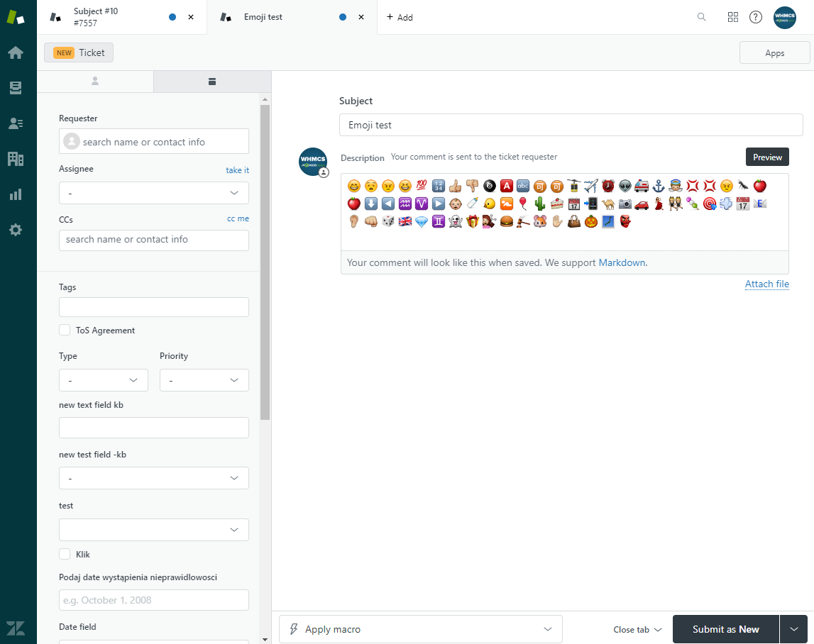Click the 100 points emoji
The height and width of the screenshot is (644, 814).
pos(422,185)
